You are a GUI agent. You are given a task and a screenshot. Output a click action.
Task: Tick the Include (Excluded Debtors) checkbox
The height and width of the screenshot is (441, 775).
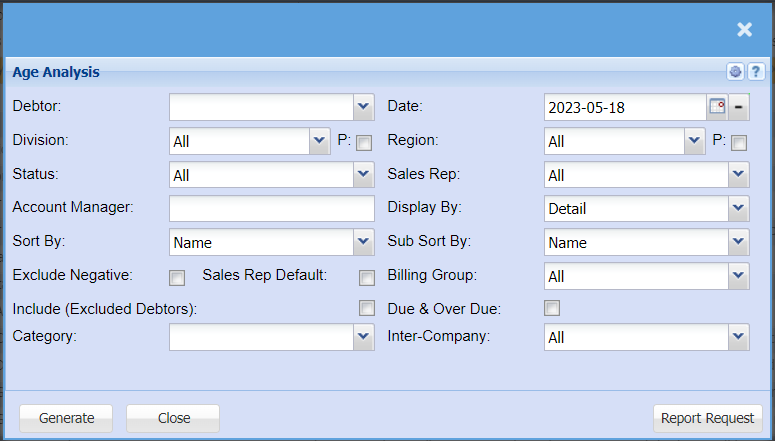[367, 308]
